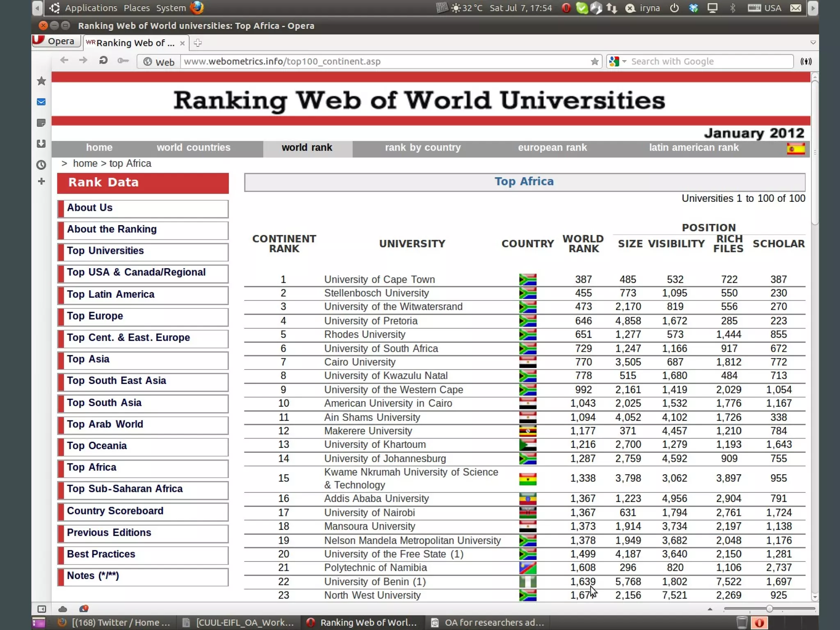The height and width of the screenshot is (630, 840).
Task: Toggle the side panel button in status bar
Action: (41, 609)
